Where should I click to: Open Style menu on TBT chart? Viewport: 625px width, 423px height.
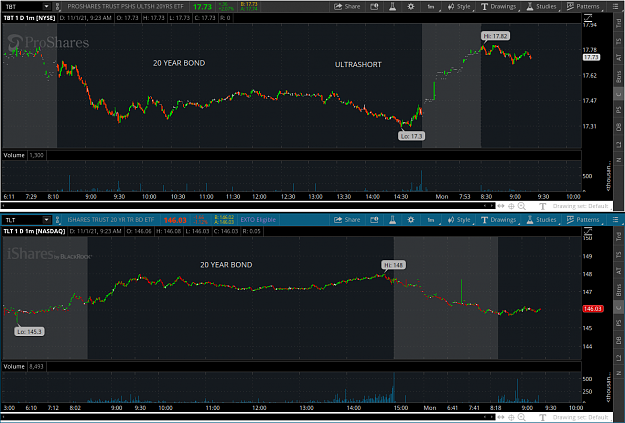click(459, 6)
